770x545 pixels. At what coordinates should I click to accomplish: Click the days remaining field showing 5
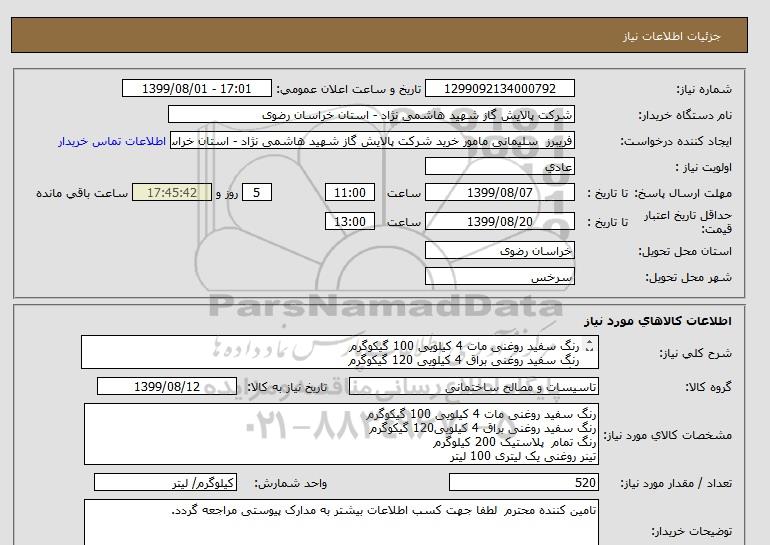[257, 192]
